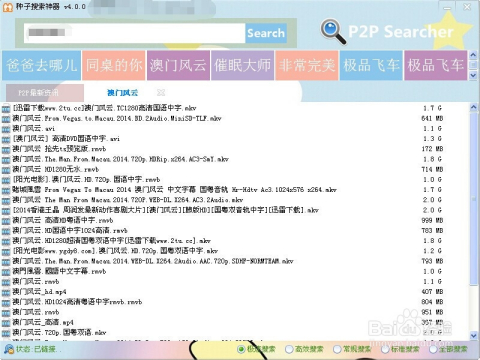
Task: Click the search keyword input field
Action: click(x=134, y=33)
